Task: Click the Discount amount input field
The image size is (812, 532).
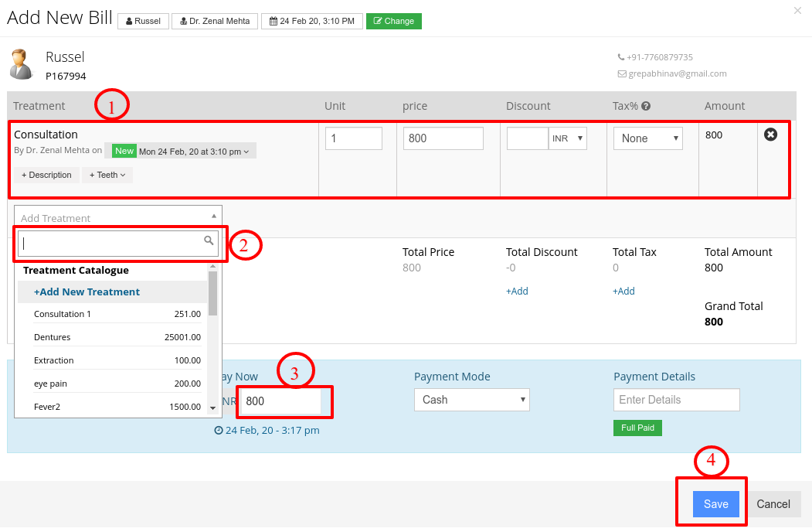Action: point(527,138)
